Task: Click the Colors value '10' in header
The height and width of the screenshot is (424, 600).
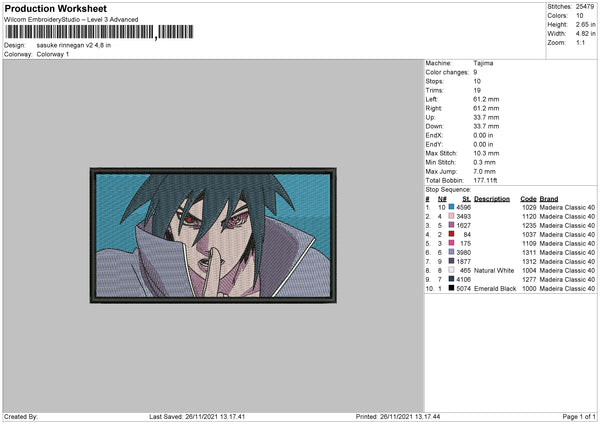Action: pyautogui.click(x=580, y=16)
